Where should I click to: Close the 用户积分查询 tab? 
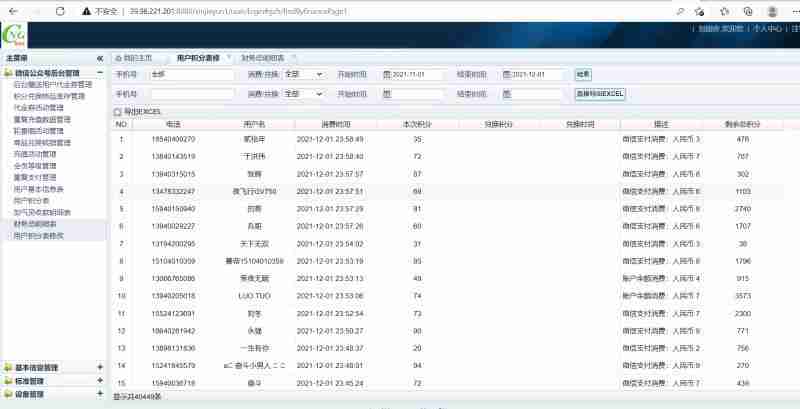(x=229, y=58)
